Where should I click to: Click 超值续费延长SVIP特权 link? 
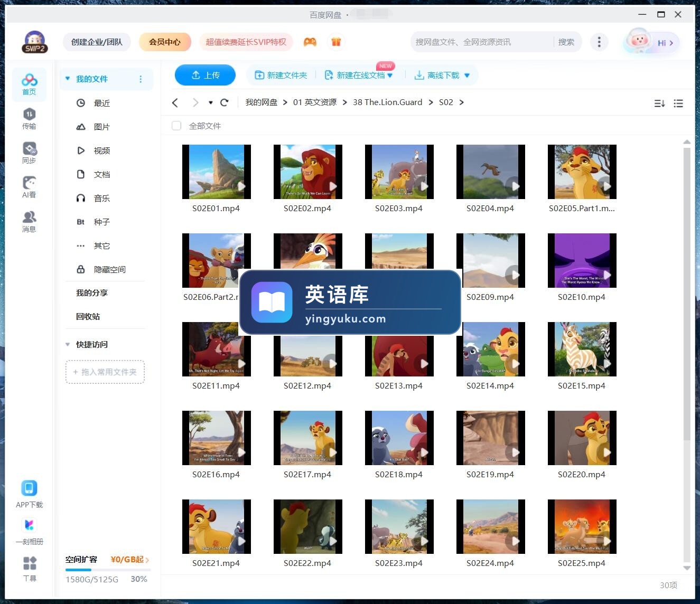[x=246, y=42]
